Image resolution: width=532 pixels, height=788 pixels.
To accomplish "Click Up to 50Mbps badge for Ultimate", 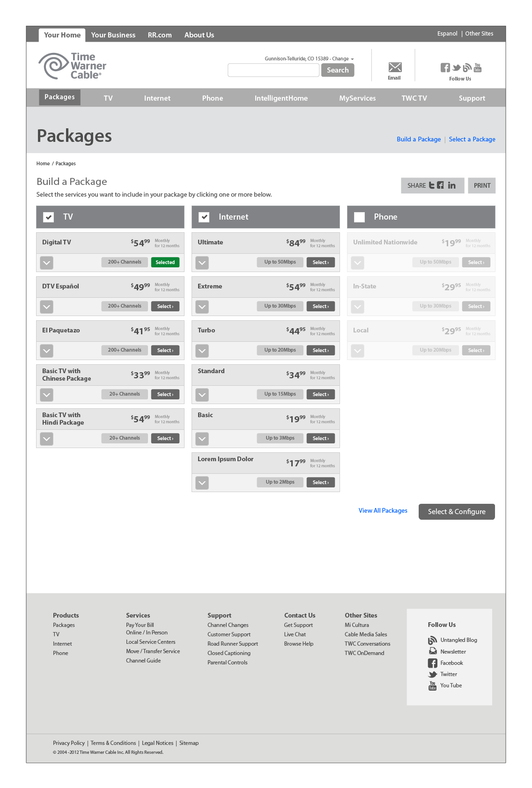I will point(280,262).
